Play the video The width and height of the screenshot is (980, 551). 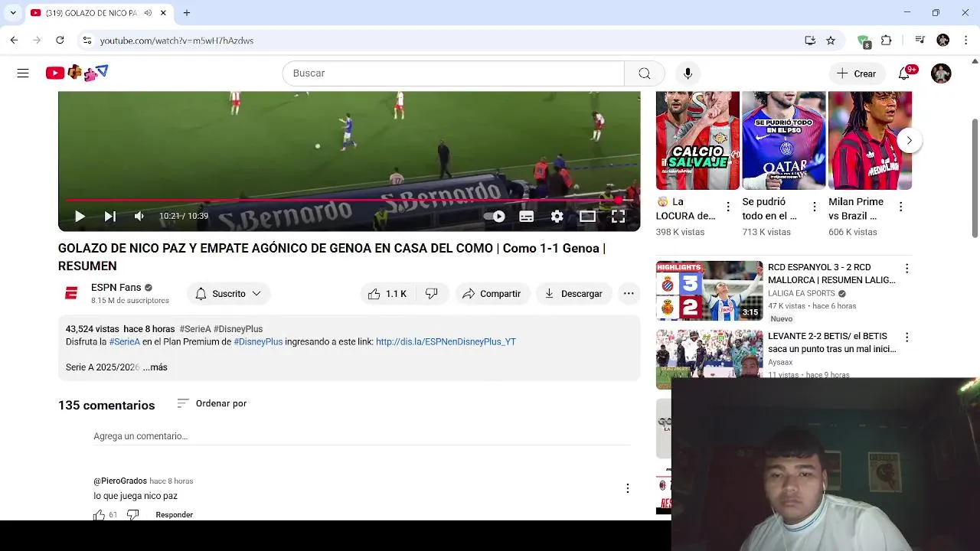click(80, 217)
